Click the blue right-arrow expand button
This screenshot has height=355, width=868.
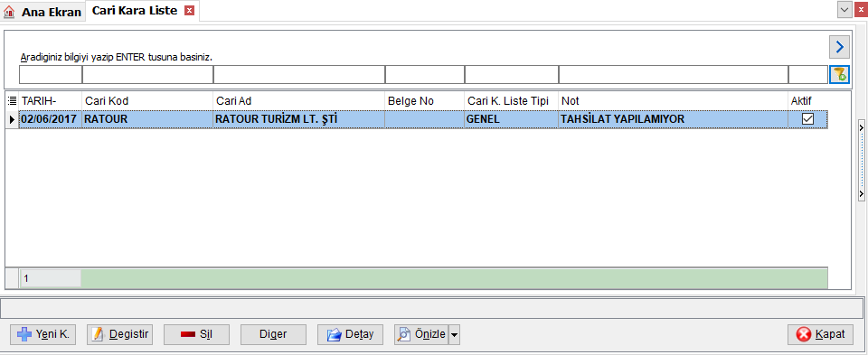point(839,48)
